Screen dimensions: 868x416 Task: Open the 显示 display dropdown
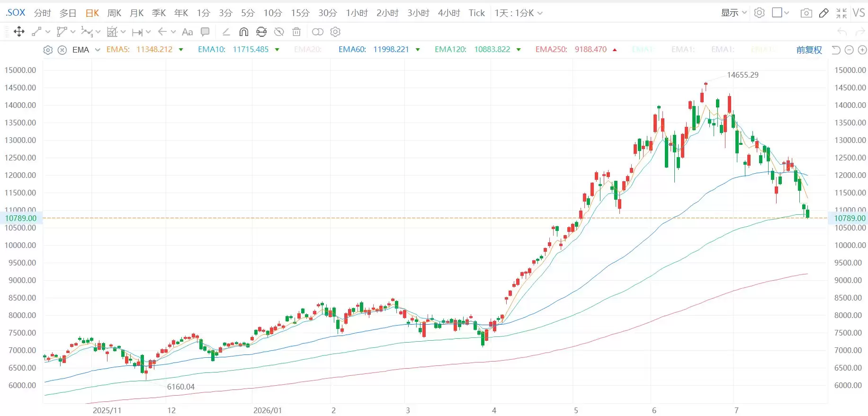pyautogui.click(x=734, y=13)
